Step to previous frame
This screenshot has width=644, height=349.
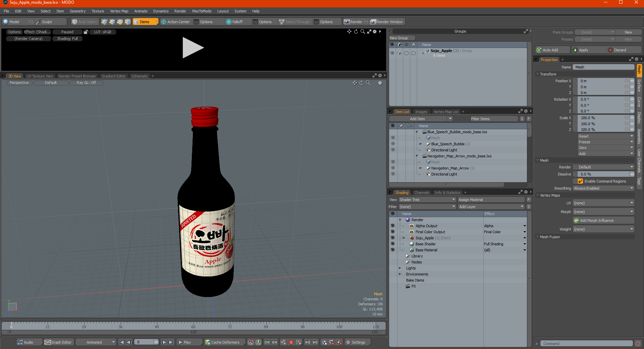point(129,342)
